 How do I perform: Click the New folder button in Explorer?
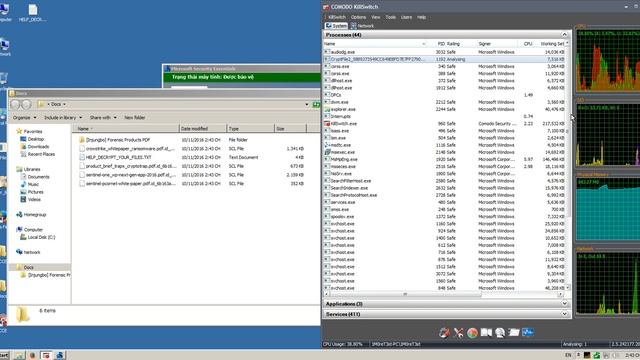click(135, 118)
